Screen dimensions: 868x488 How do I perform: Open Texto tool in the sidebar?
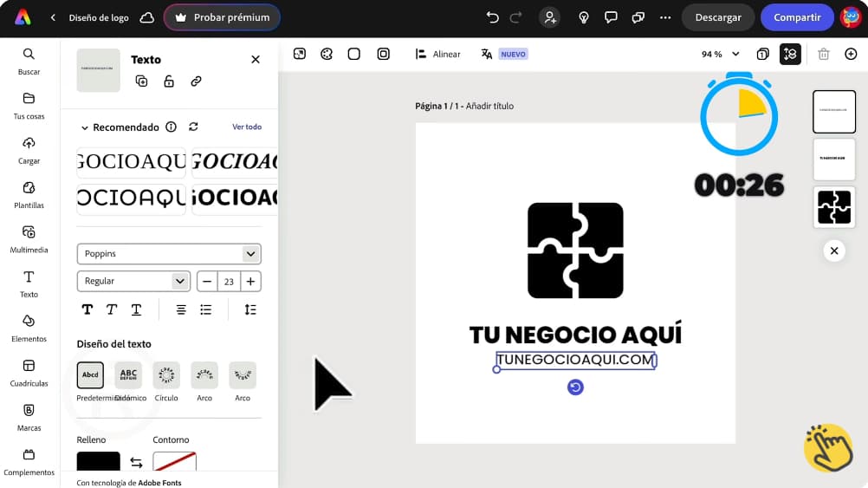[29, 284]
